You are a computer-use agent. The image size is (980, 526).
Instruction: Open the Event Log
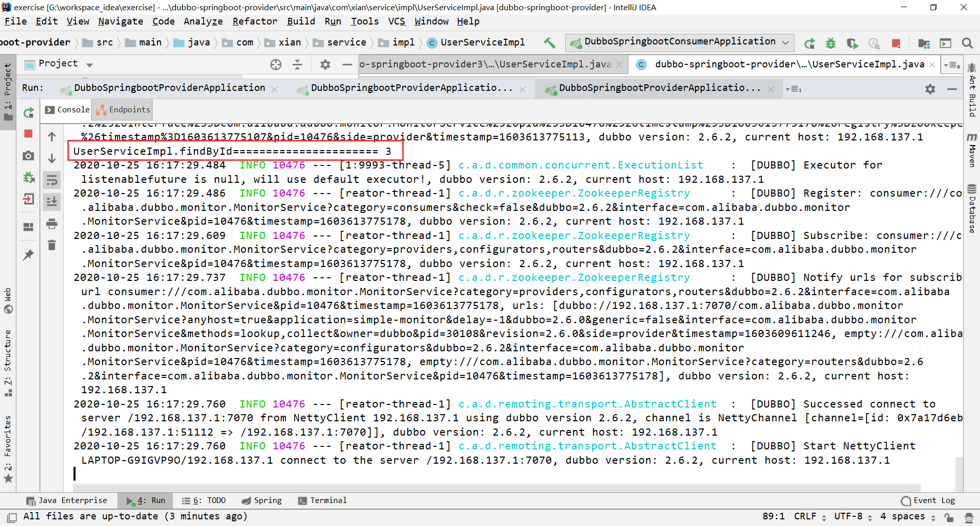(x=928, y=501)
